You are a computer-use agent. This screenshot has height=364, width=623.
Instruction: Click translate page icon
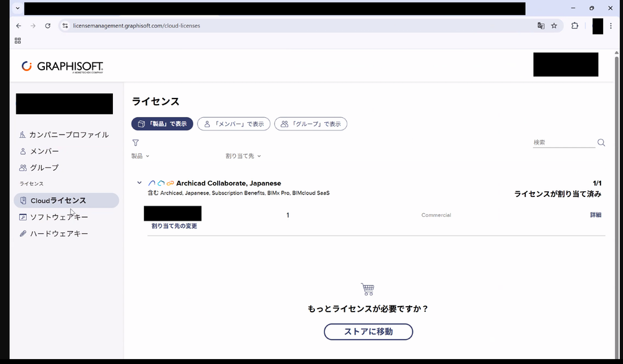coord(541,26)
